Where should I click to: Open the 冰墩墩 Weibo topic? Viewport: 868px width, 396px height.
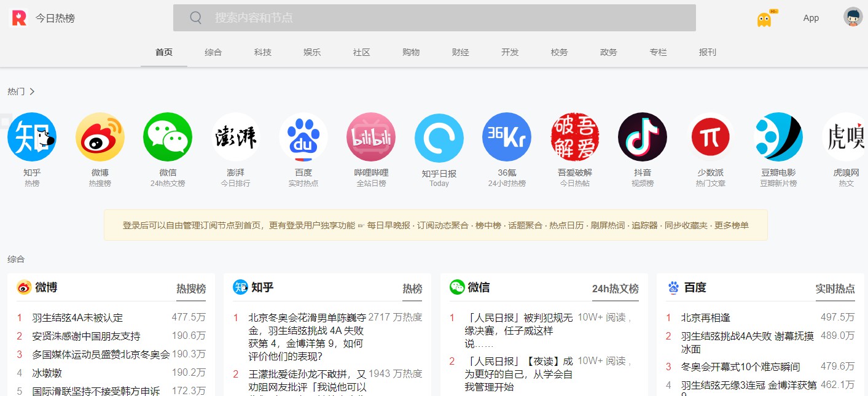[47, 373]
